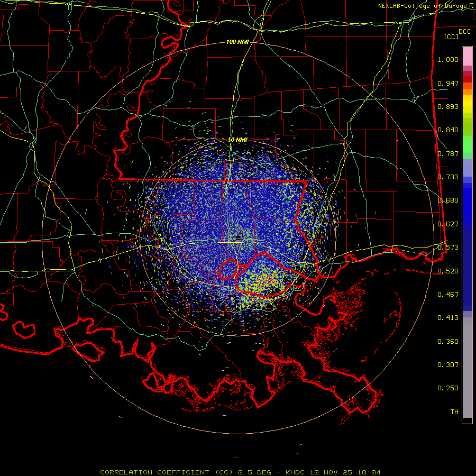Click the 0.573 color scale value
476x476 pixels.
coord(448,248)
